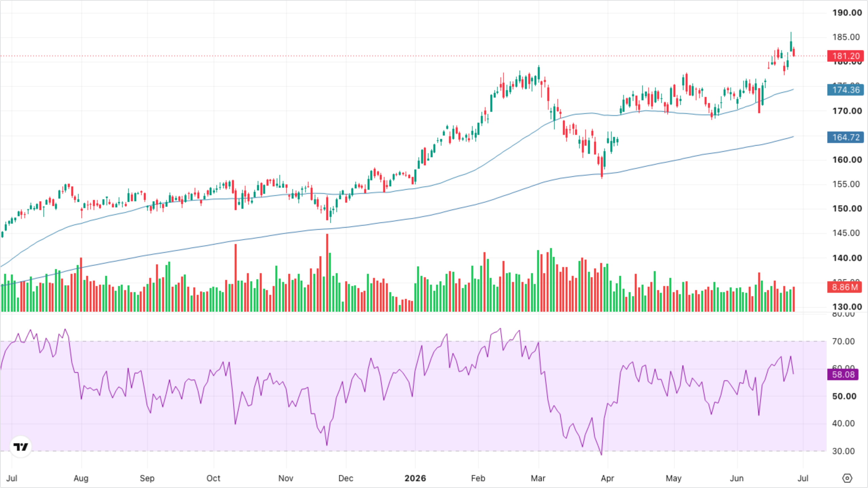868x488 pixels.
Task: Select the 190.00 price axis label
Action: coord(847,13)
